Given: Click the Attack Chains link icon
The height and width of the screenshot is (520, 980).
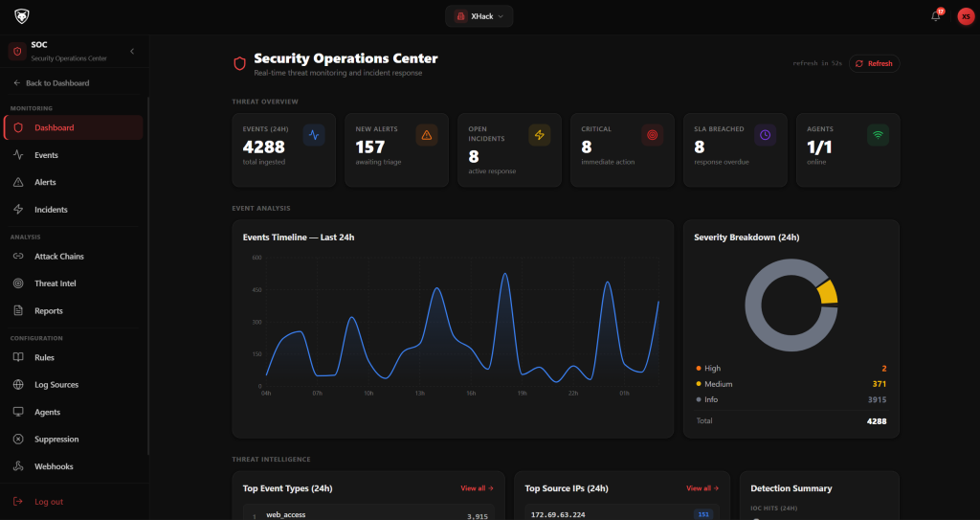Looking at the screenshot, I should 18,257.
